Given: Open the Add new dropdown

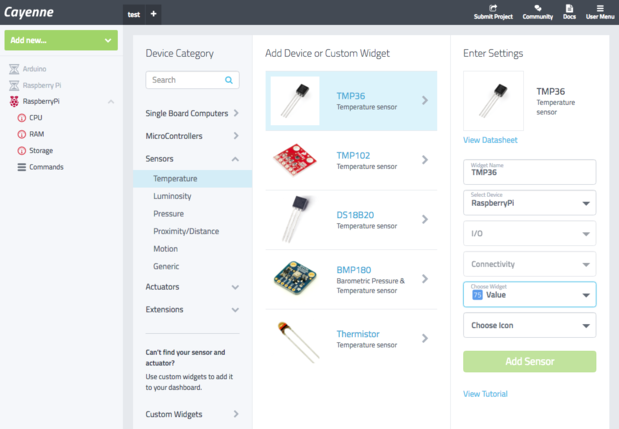Looking at the screenshot, I should (x=61, y=40).
